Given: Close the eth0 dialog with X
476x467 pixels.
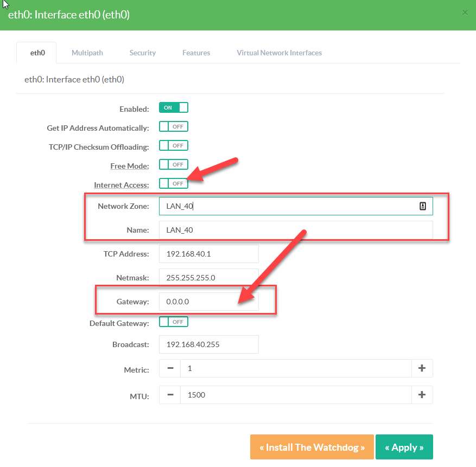Looking at the screenshot, I should tap(465, 12).
